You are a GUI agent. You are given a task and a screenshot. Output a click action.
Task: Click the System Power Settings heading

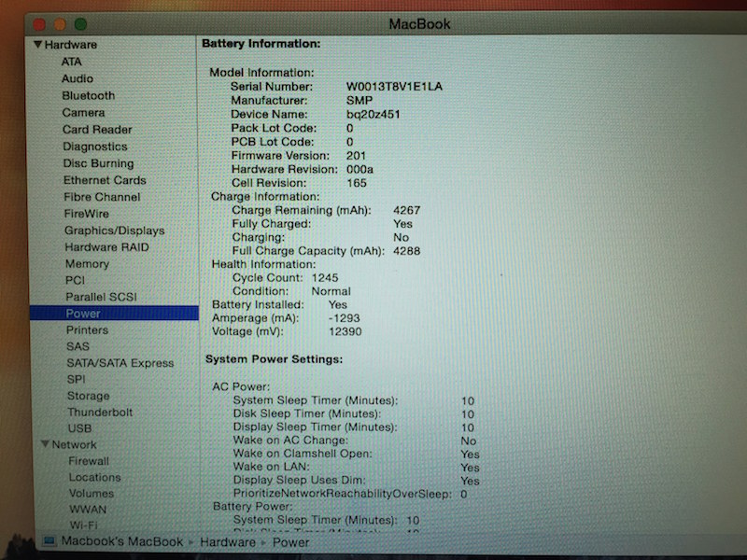click(274, 359)
